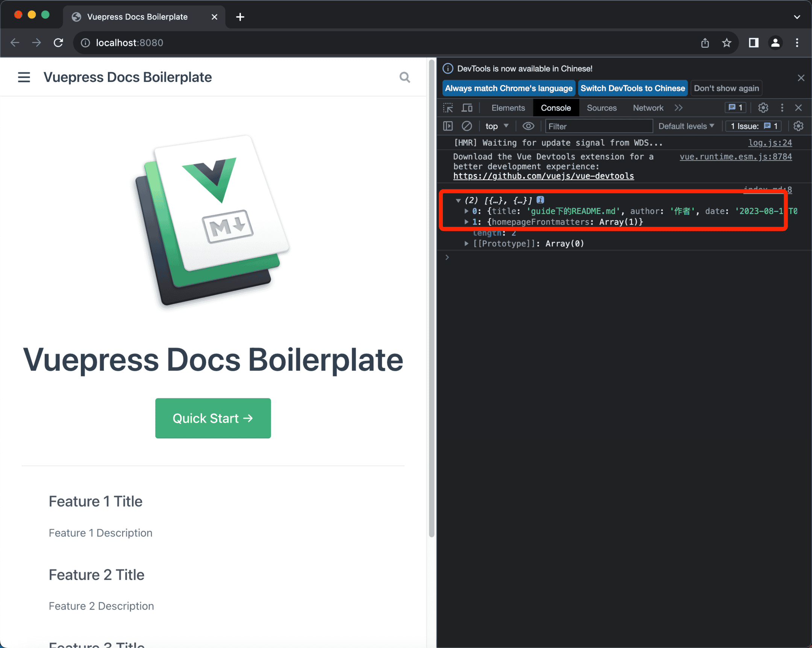Toggle the console sidebar panel icon
Image resolution: width=812 pixels, height=648 pixels.
pos(448,126)
